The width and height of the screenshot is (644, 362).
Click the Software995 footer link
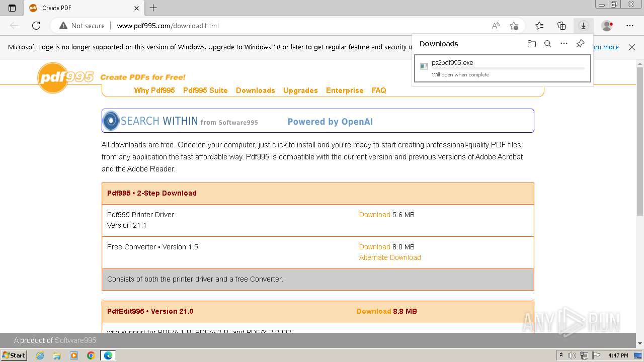pos(75,340)
